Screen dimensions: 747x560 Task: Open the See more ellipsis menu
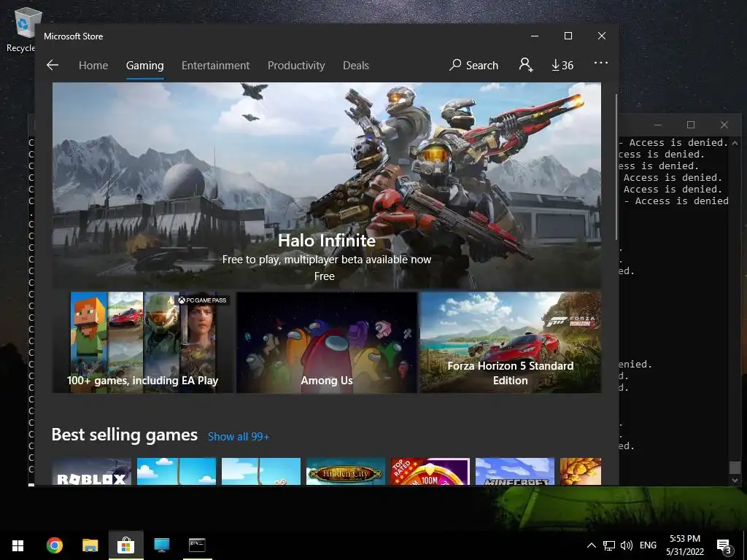tap(601, 63)
